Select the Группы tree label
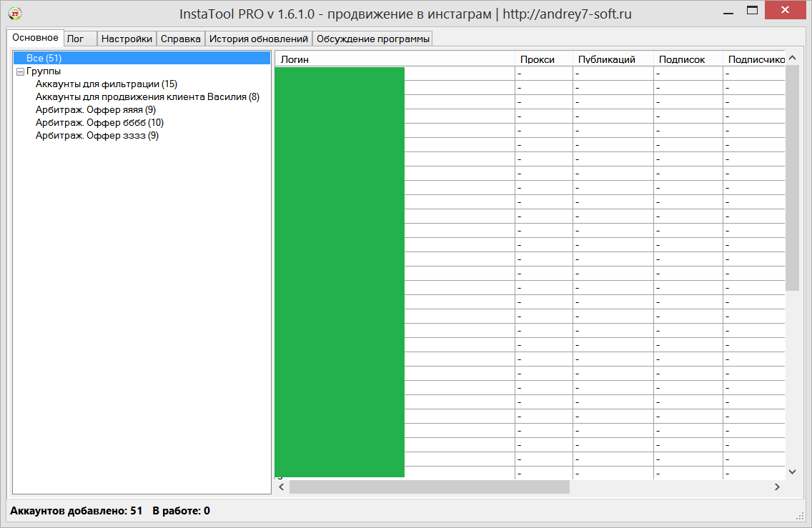The image size is (812, 528). [x=44, y=71]
